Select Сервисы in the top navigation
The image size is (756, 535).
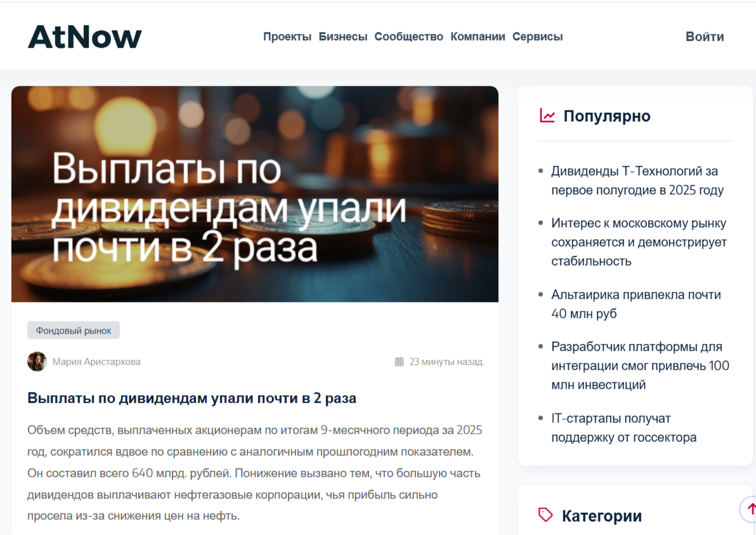click(537, 37)
